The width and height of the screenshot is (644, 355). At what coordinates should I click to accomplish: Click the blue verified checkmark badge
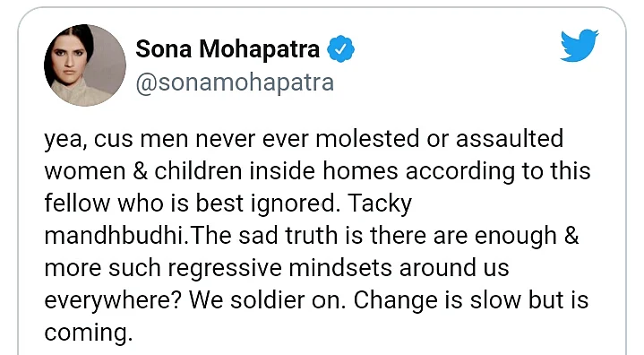340,49
